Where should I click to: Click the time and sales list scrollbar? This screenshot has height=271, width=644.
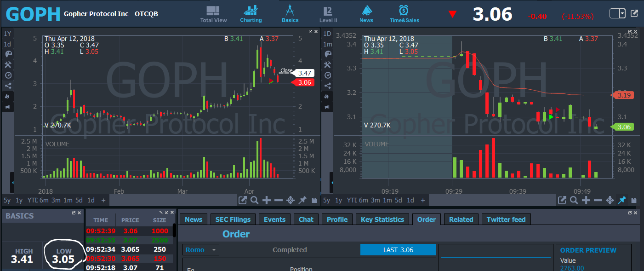174,230
